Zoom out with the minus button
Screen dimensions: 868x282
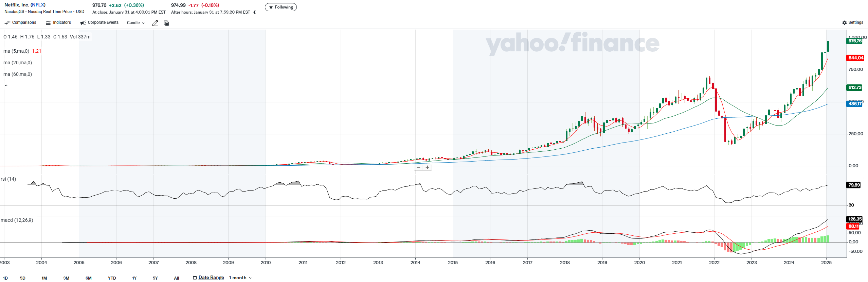[419, 167]
